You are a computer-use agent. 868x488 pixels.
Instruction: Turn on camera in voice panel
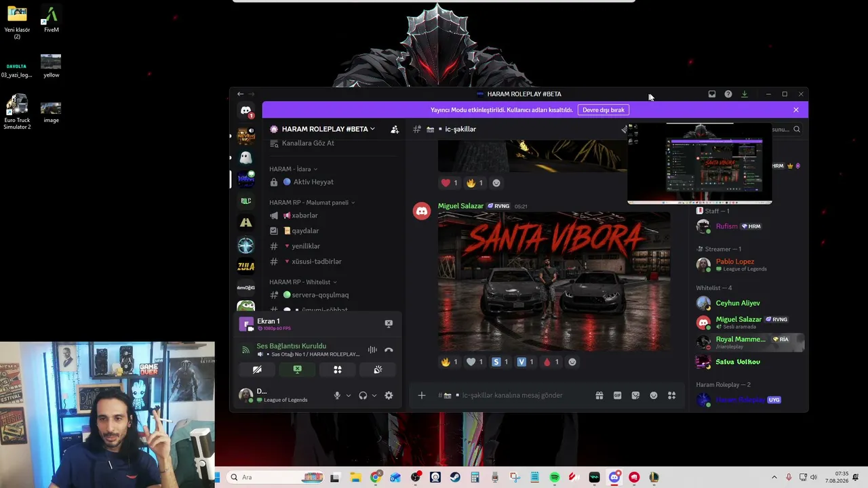tap(257, 369)
